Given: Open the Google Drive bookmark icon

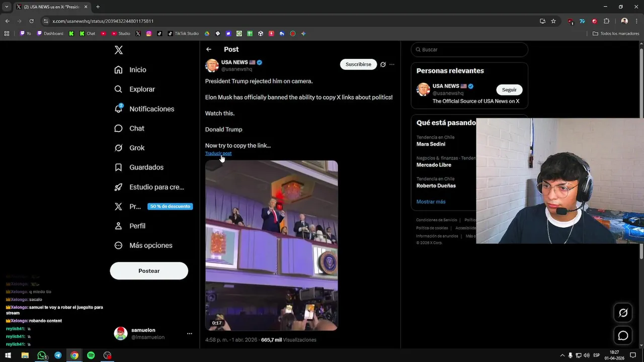Looking at the screenshot, I should 207,34.
